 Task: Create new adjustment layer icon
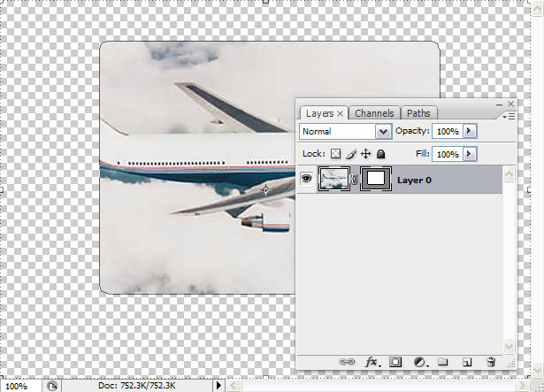tap(419, 362)
